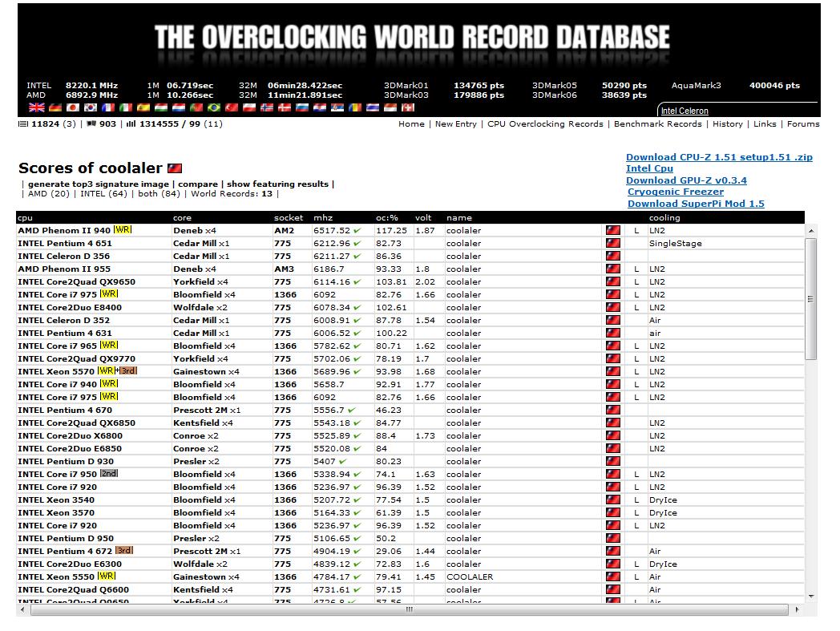840x631 pixels.
Task: Choose the Polish flag icon
Action: click(x=249, y=107)
